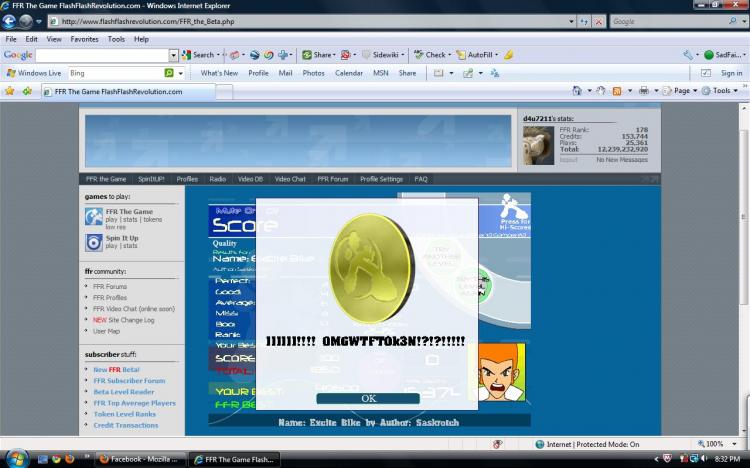Open Google toolbar wrench settings icon

(x=688, y=55)
